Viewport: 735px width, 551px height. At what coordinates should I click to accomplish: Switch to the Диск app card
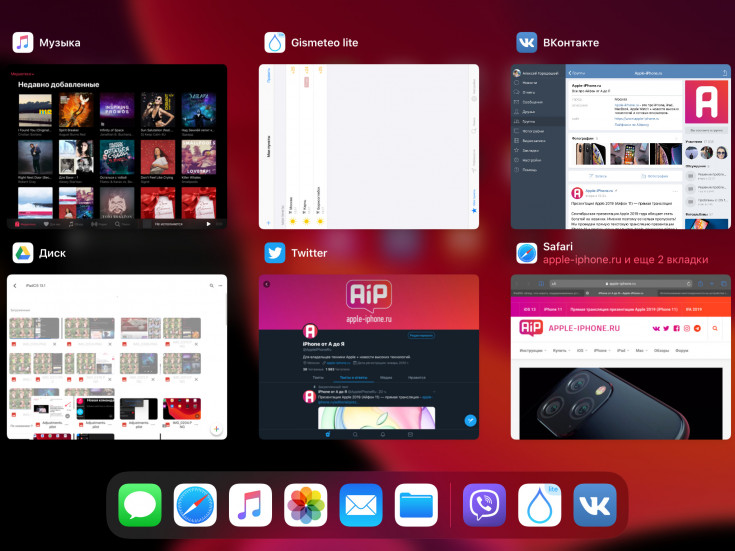[117, 357]
